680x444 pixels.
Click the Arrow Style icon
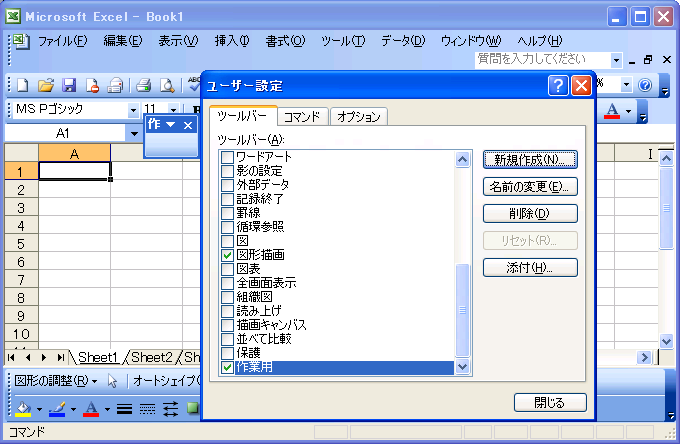(x=170, y=408)
